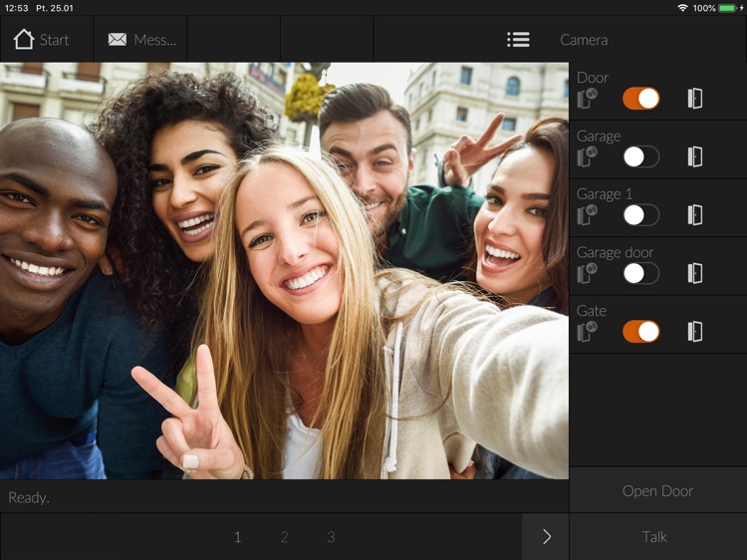This screenshot has height=560, width=747.
Task: Toggle the Door switch off
Action: tap(641, 99)
